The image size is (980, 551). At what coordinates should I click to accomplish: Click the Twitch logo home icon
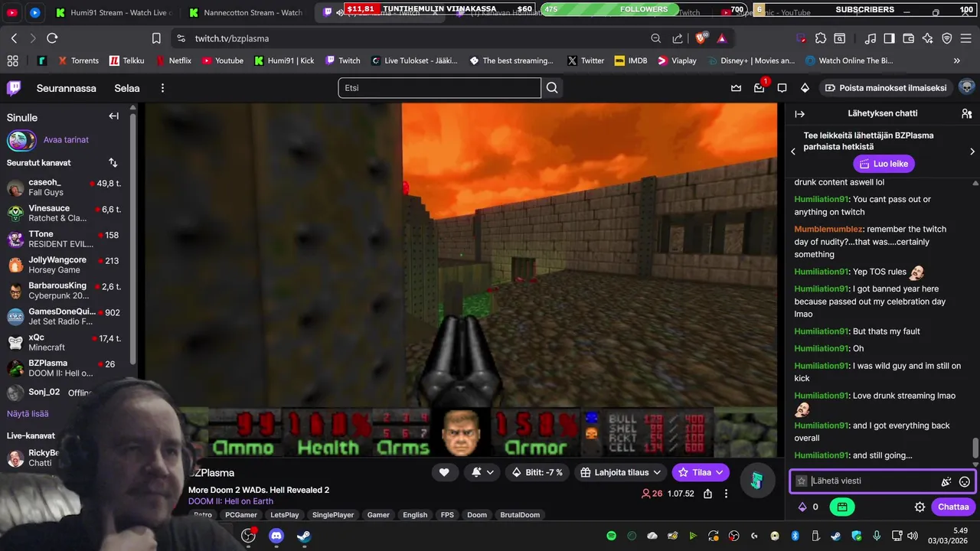pyautogui.click(x=14, y=88)
